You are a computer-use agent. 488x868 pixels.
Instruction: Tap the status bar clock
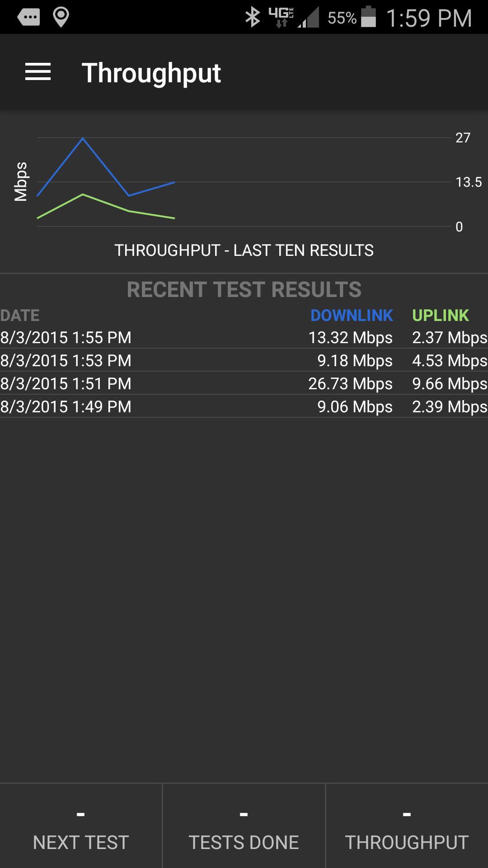[x=429, y=18]
